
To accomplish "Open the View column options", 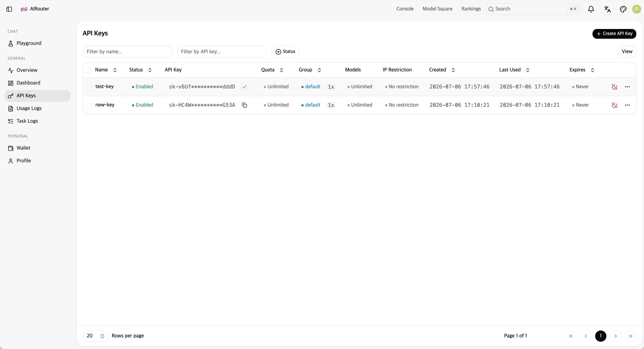I will coord(627,52).
